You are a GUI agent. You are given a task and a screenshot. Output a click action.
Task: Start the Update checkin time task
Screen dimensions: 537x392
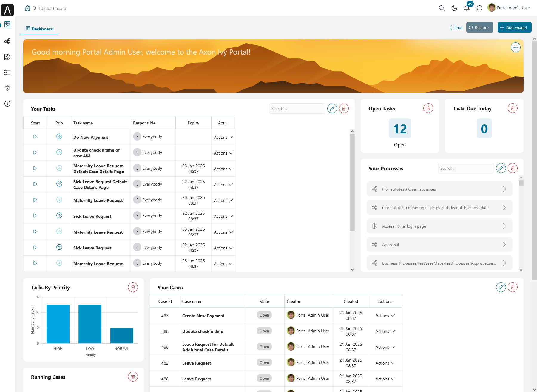pyautogui.click(x=35, y=152)
